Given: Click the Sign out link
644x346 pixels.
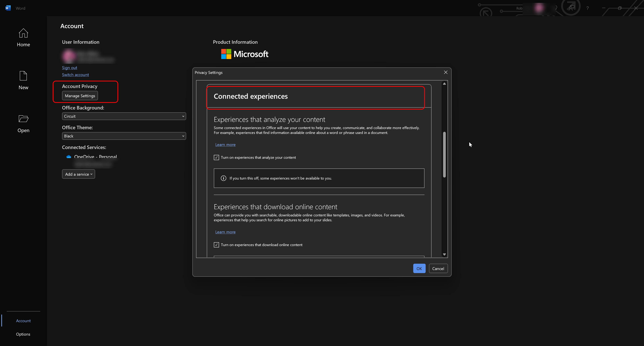Looking at the screenshot, I should 69,68.
